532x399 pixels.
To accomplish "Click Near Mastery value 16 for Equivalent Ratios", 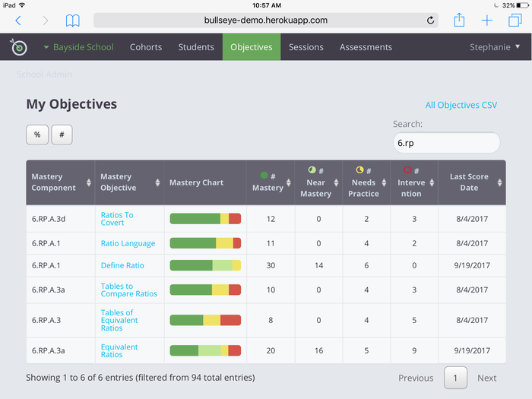I will [318, 350].
